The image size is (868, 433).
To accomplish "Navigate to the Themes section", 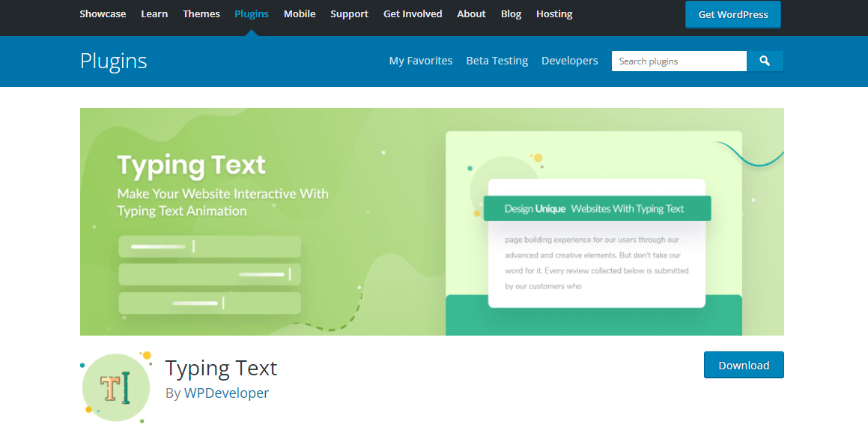I will pos(201,13).
